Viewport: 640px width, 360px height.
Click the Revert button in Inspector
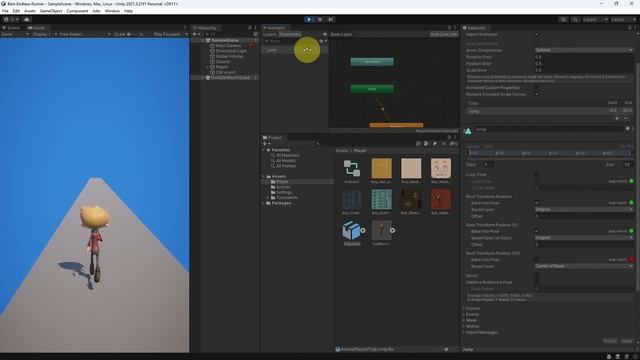(x=610, y=341)
